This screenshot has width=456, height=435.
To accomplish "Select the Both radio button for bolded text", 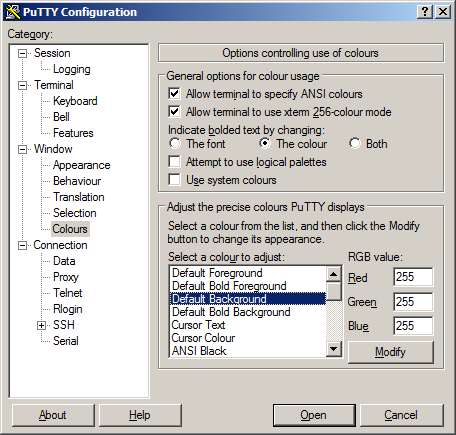I will [x=355, y=144].
